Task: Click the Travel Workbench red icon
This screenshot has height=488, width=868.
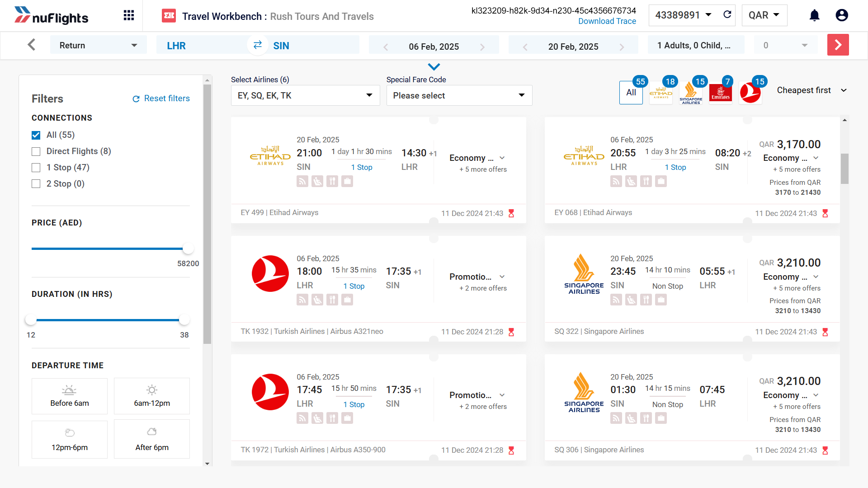Action: (x=169, y=16)
